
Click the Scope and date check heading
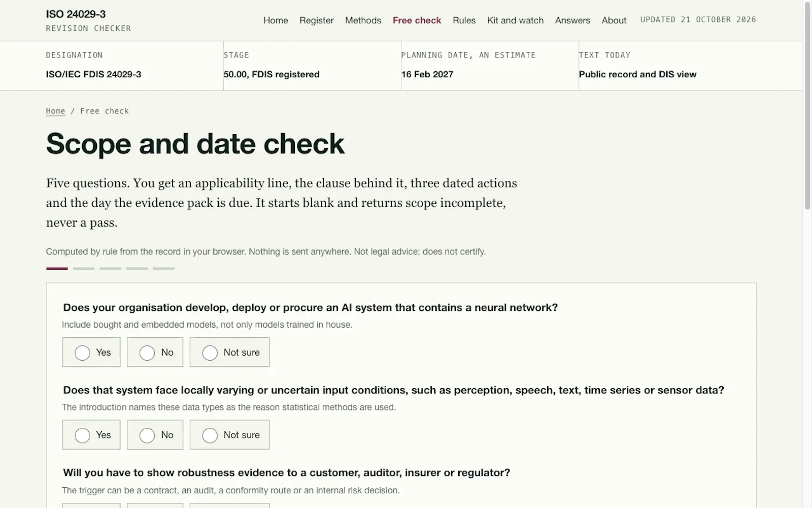click(x=195, y=144)
